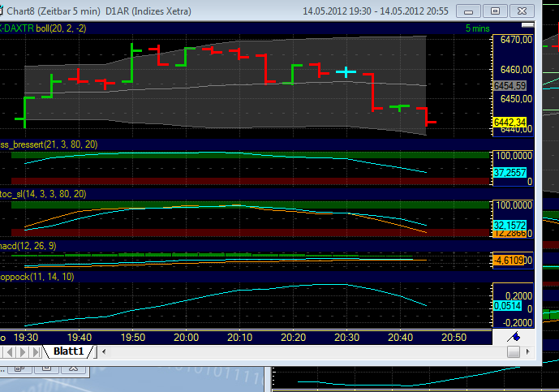The height and width of the screenshot is (392, 559).
Task: Click the 20:20 time axis label
Action: coord(294,338)
